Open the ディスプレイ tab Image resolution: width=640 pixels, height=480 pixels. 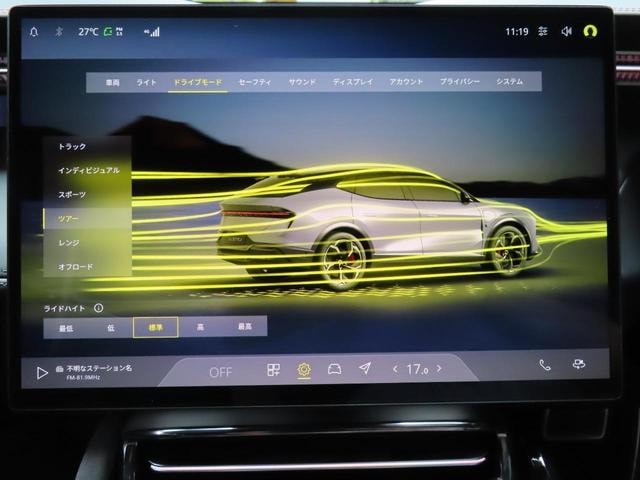pos(353,82)
